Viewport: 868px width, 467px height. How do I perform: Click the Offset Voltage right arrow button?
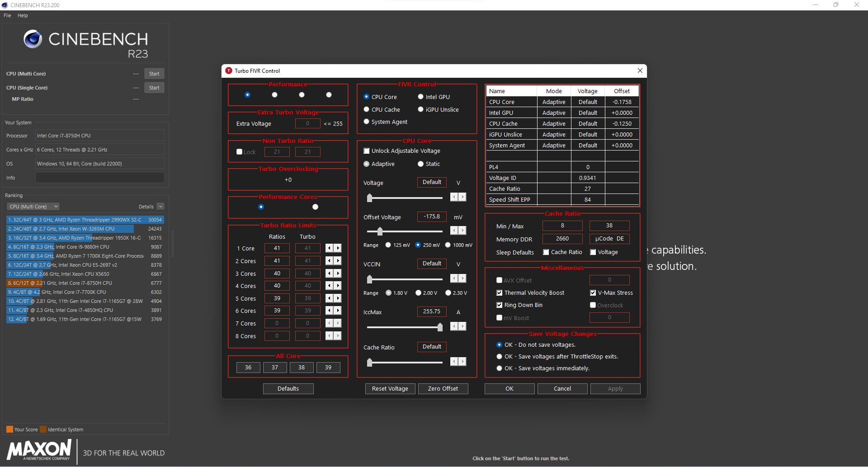tap(462, 231)
